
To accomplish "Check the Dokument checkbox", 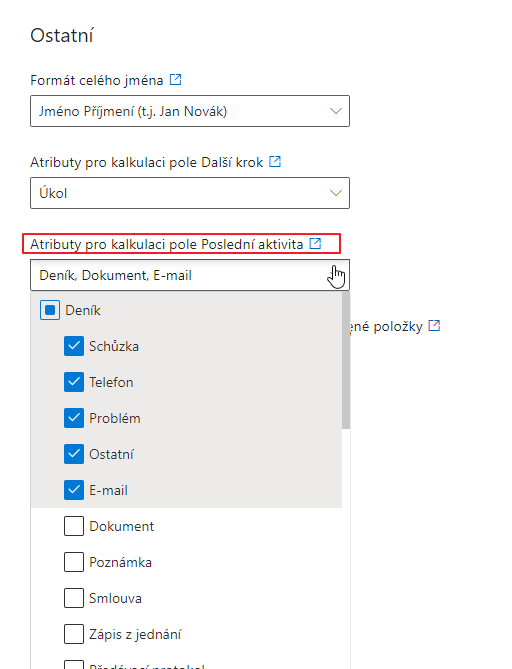I will coord(74,526).
